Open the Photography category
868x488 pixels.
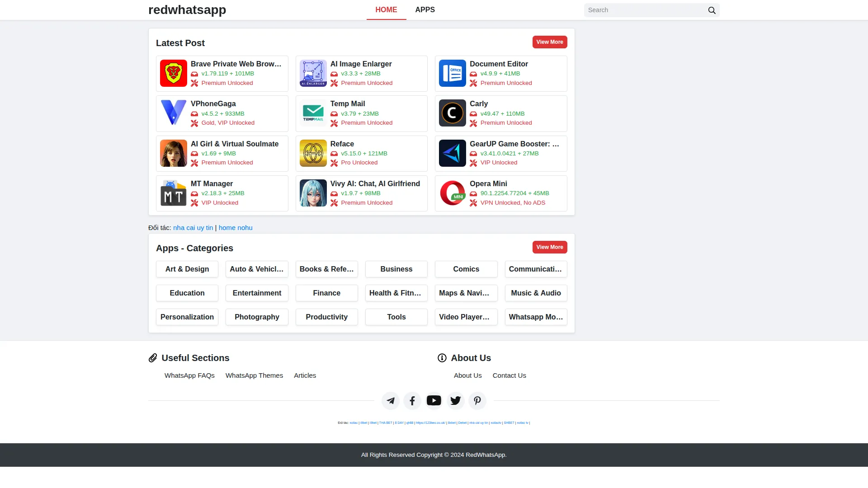tap(257, 317)
